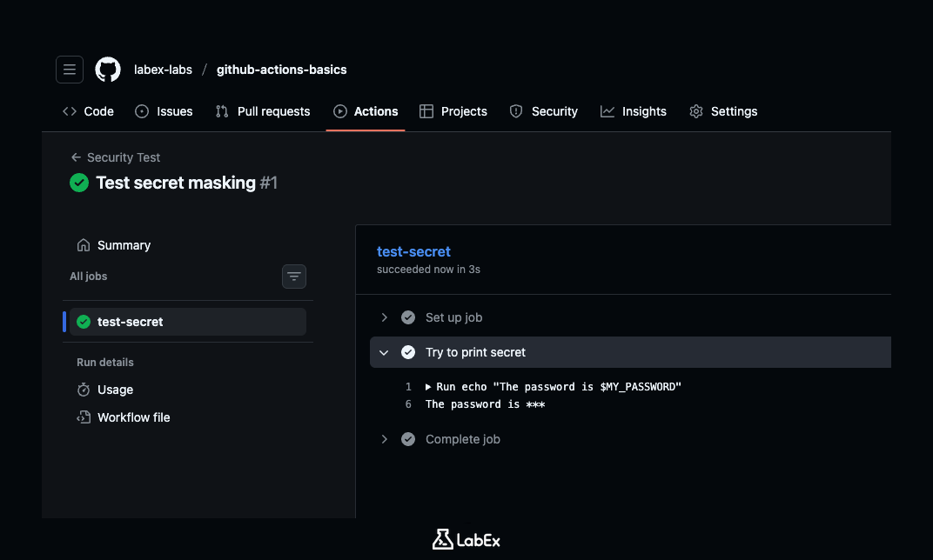Click 'Test secret masking' run title
Image resolution: width=933 pixels, height=560 pixels.
click(176, 183)
